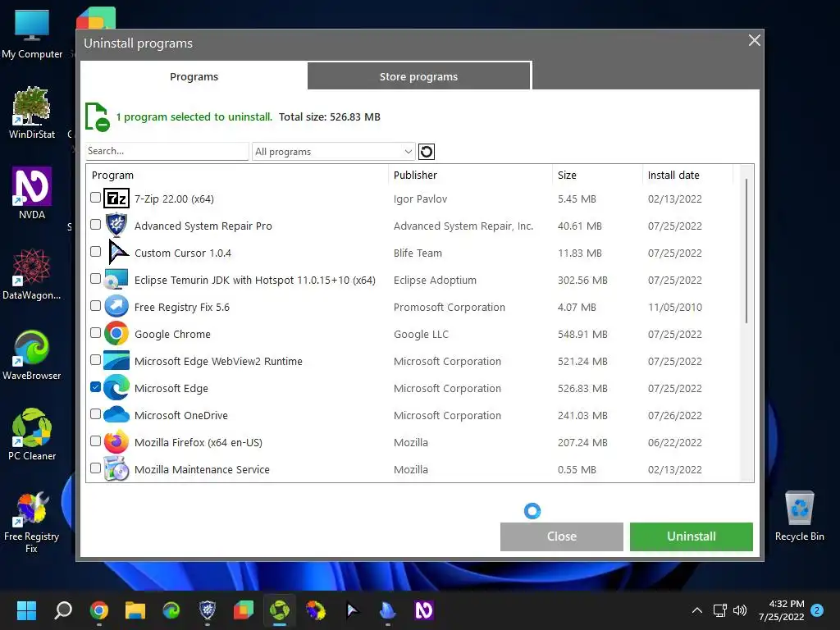The image size is (840, 630).
Task: Open PC Cleaner desktop shortcut
Action: [x=32, y=435]
